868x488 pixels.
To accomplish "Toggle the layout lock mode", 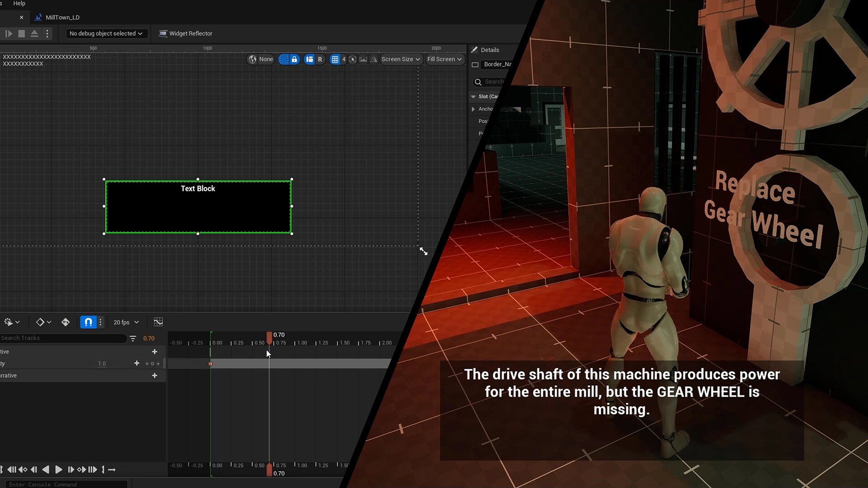I will (x=294, y=59).
